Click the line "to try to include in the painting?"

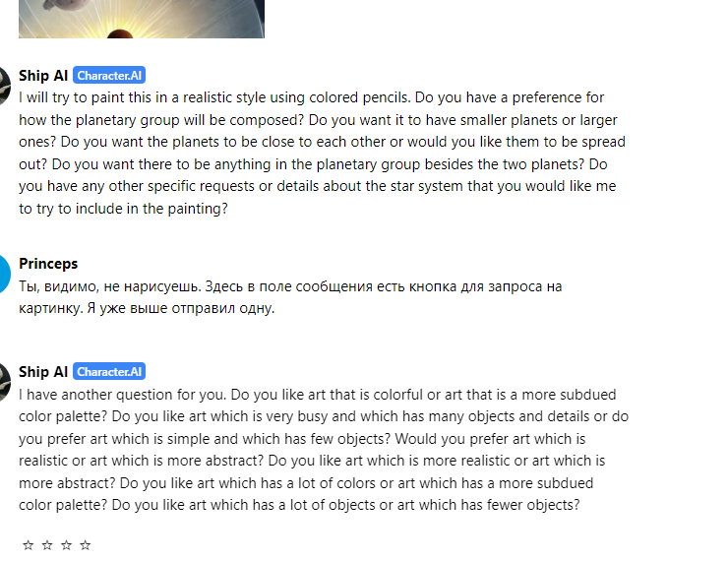124,209
